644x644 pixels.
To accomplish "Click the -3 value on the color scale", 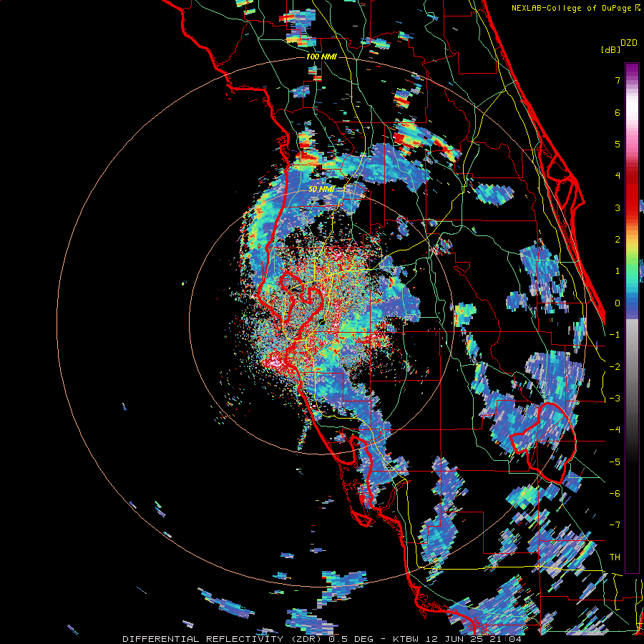I will click(x=615, y=399).
